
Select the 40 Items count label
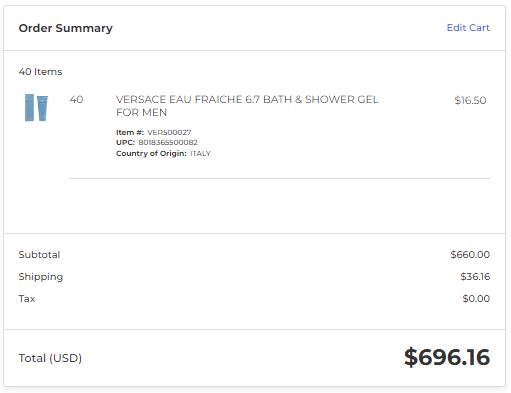(x=40, y=72)
